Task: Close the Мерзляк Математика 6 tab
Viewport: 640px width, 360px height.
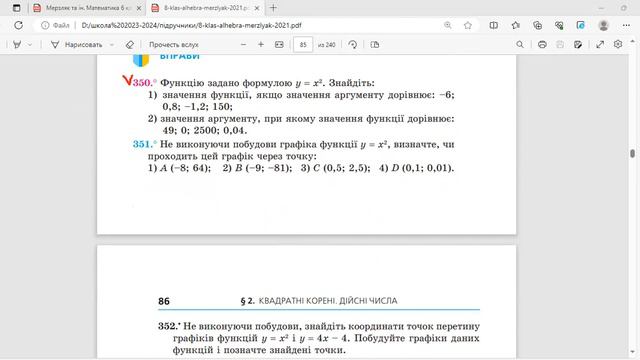Action: tap(139, 8)
